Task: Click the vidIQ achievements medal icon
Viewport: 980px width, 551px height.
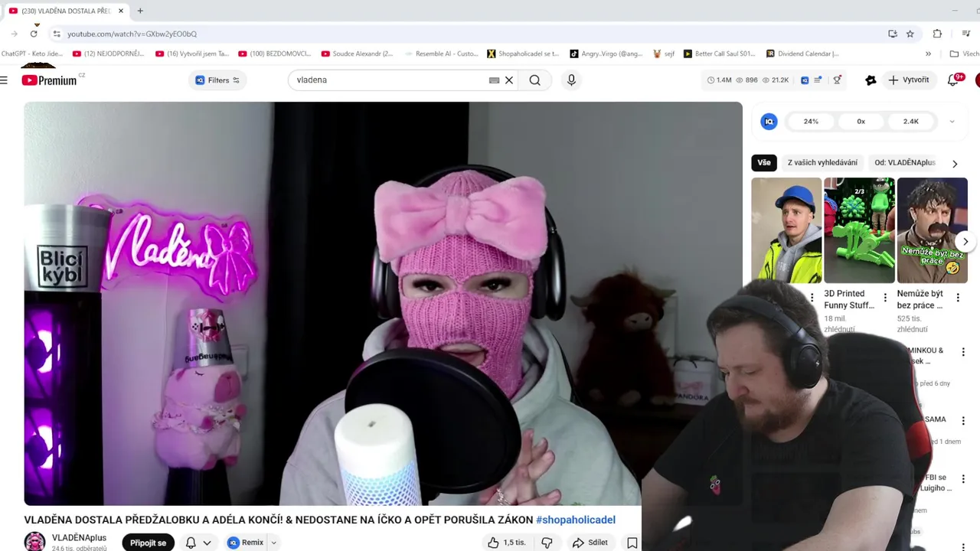Action: pos(837,80)
